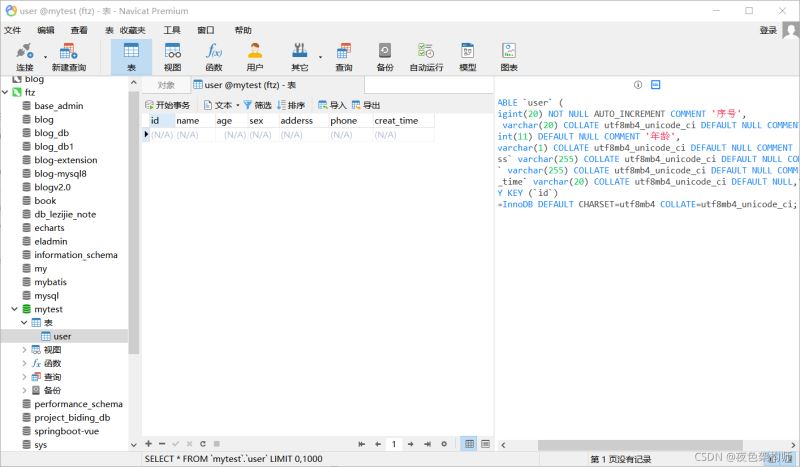Open the Connection button dropdown arrow
Screen dimensions: 800x467
point(45,57)
